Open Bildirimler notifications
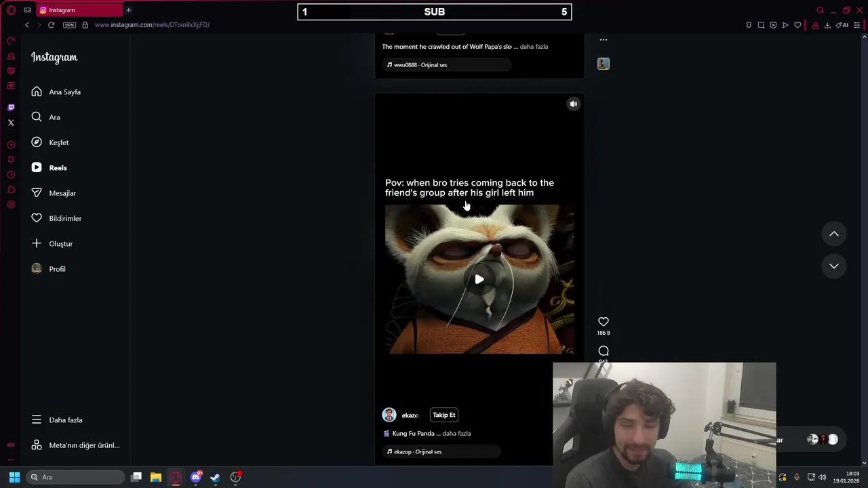 56,218
